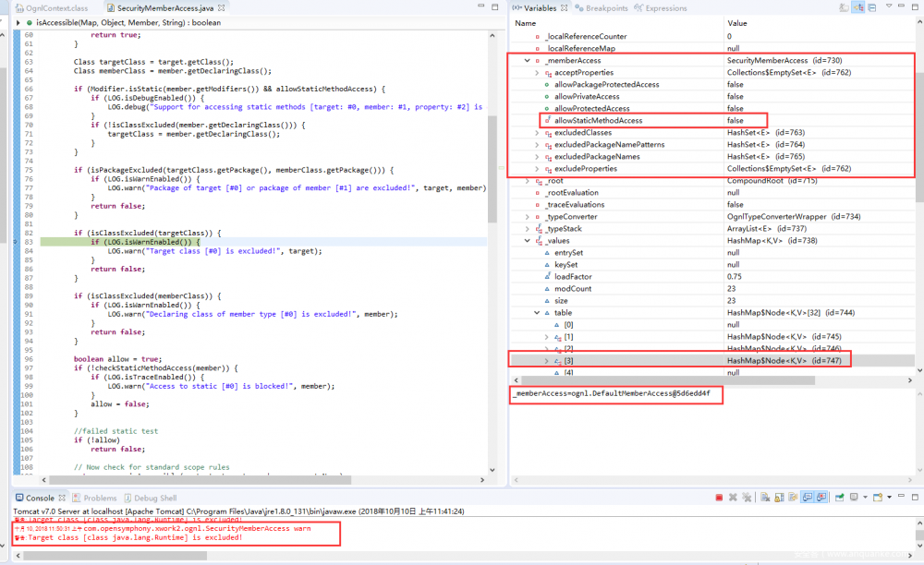Open Variables view menu dropdown arrow
924x565 pixels.
coord(888,8)
